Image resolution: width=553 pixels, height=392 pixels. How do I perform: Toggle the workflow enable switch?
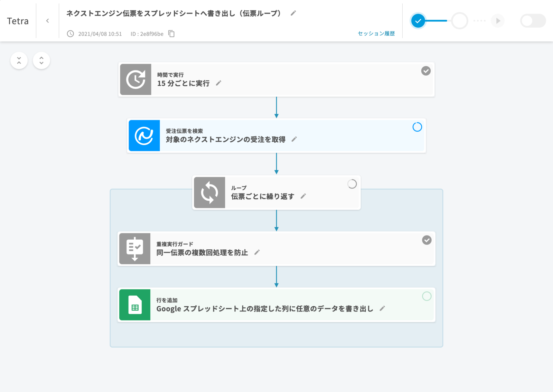(533, 21)
